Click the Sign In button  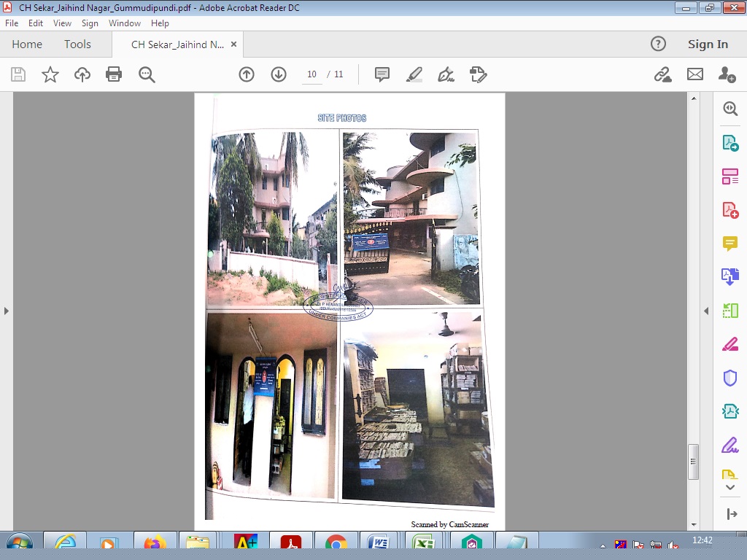(x=708, y=44)
